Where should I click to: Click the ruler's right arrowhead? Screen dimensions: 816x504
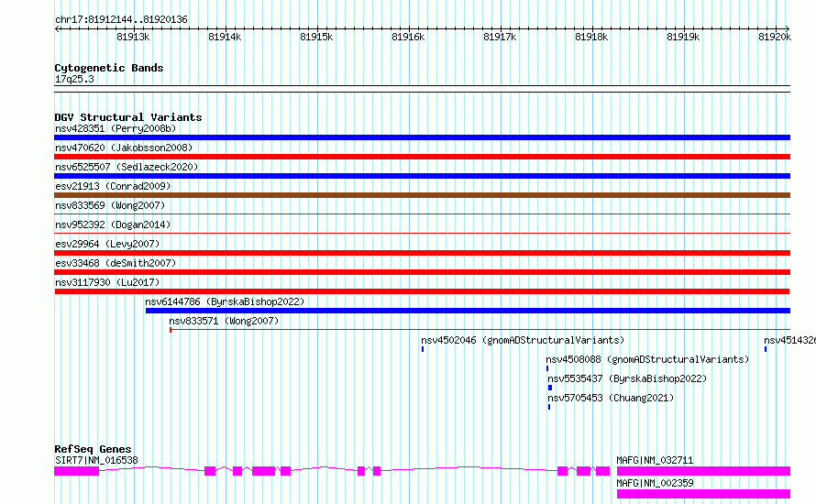click(x=788, y=28)
